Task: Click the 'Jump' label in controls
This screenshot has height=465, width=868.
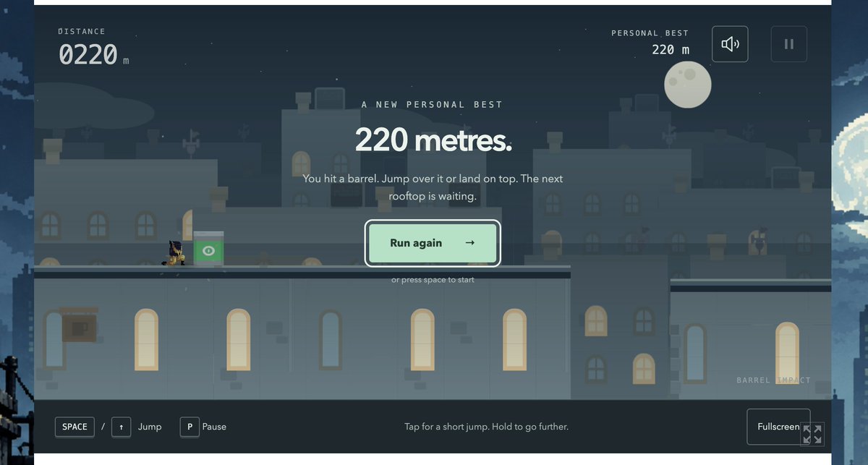Action: tap(150, 427)
